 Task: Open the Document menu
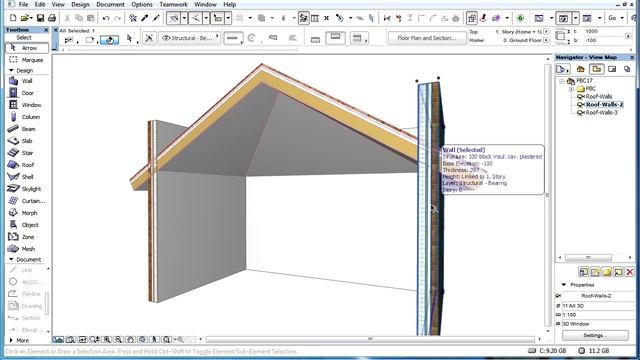pos(110,4)
